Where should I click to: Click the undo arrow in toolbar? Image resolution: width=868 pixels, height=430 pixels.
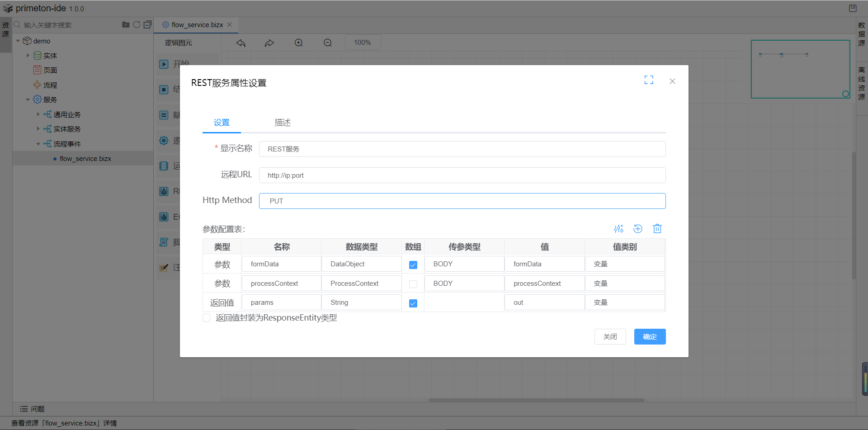tap(241, 43)
